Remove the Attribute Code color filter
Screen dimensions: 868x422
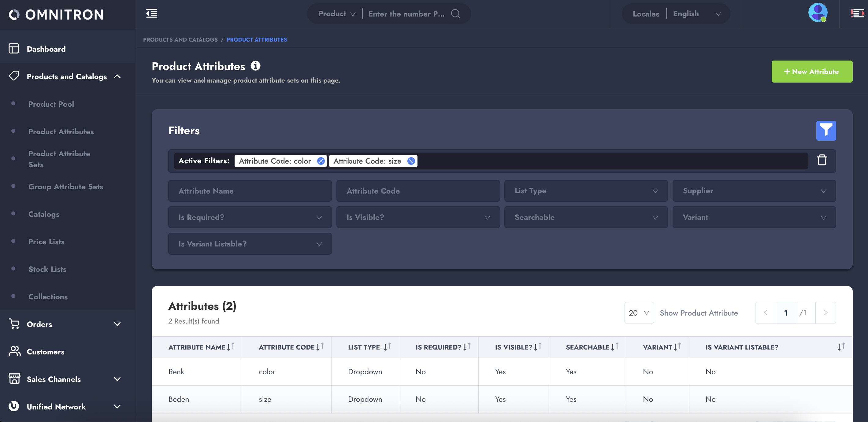pyautogui.click(x=321, y=161)
